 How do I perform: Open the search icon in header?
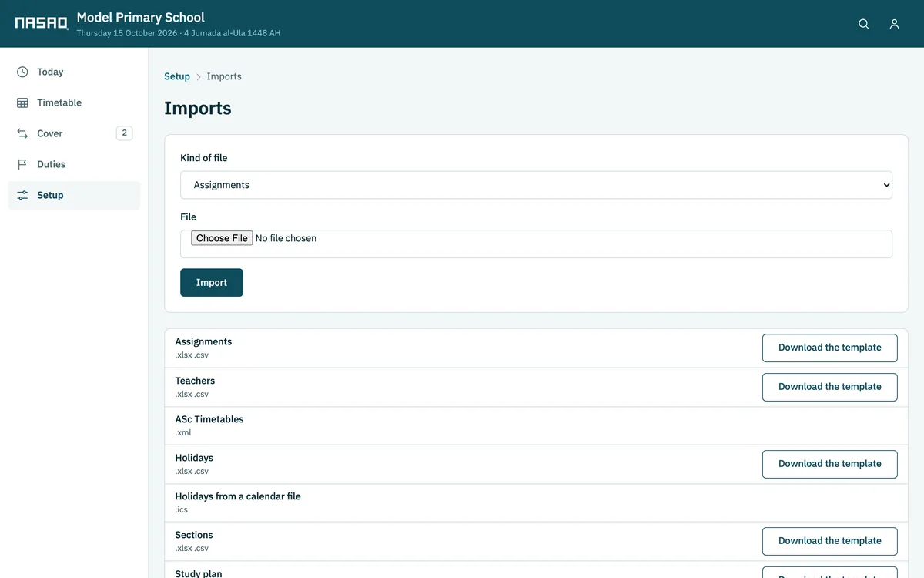click(864, 24)
